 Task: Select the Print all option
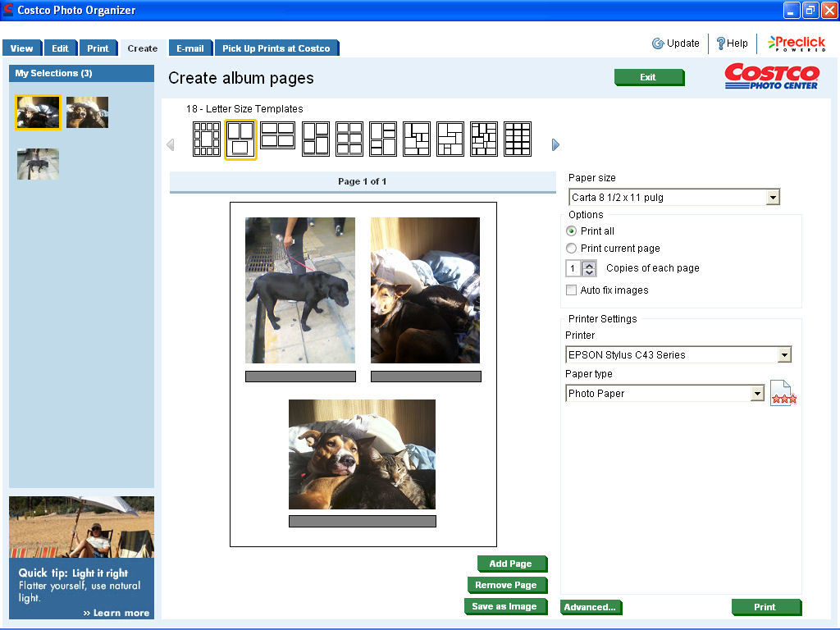[x=571, y=231]
